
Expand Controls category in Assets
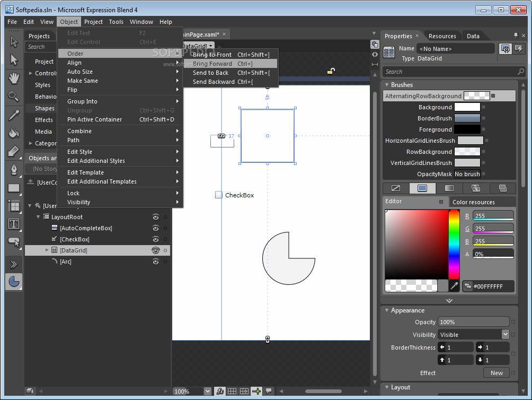(31, 73)
